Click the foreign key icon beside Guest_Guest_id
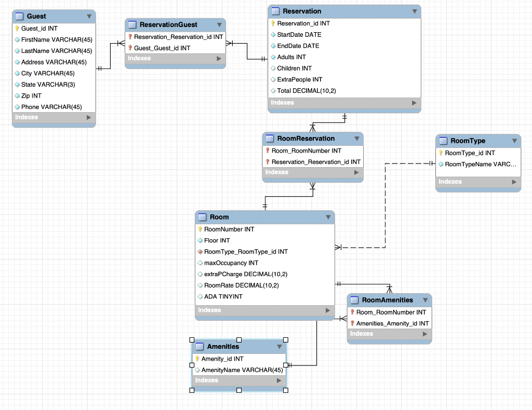Image resolution: width=532 pixels, height=410 pixels. (x=130, y=48)
